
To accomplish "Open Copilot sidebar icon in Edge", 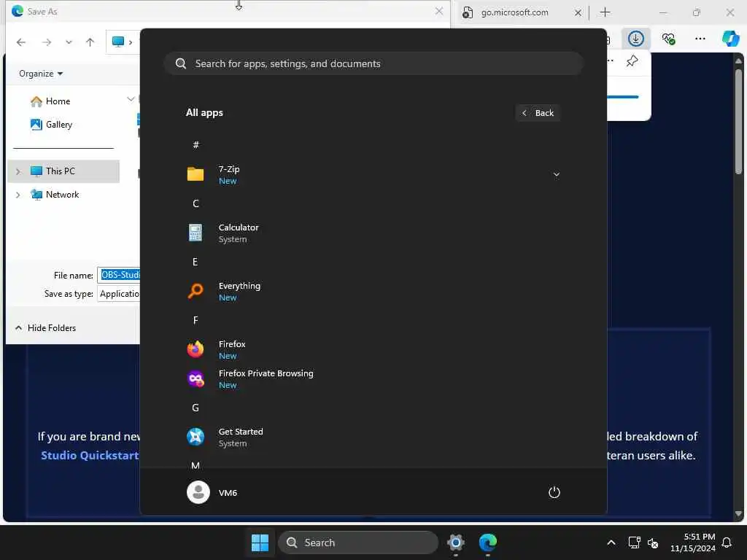I will 730,39.
